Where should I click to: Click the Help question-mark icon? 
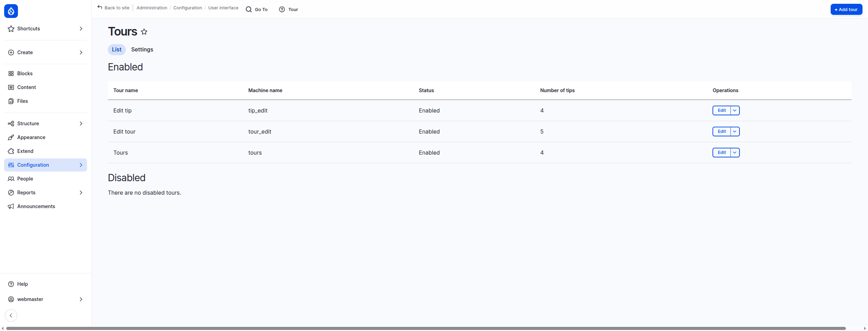[11, 284]
